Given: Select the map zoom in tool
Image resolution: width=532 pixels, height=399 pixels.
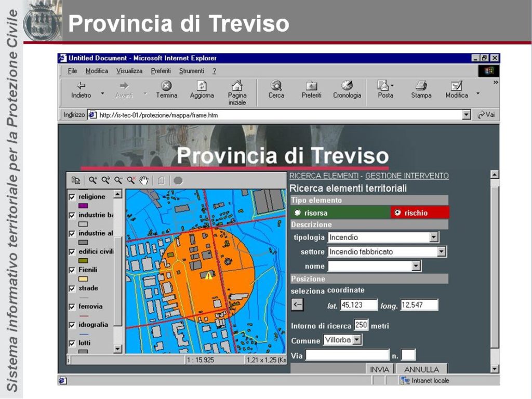Looking at the screenshot, I should [x=92, y=180].
